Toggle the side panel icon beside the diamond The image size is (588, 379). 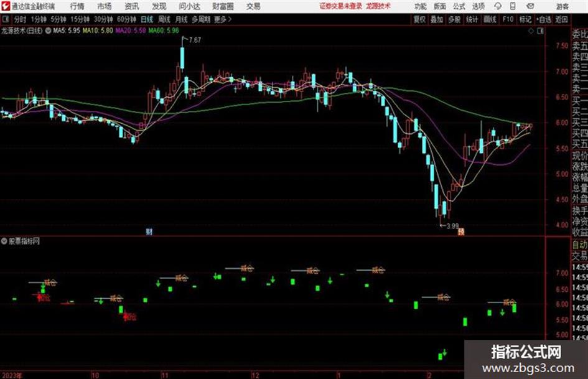click(540, 31)
